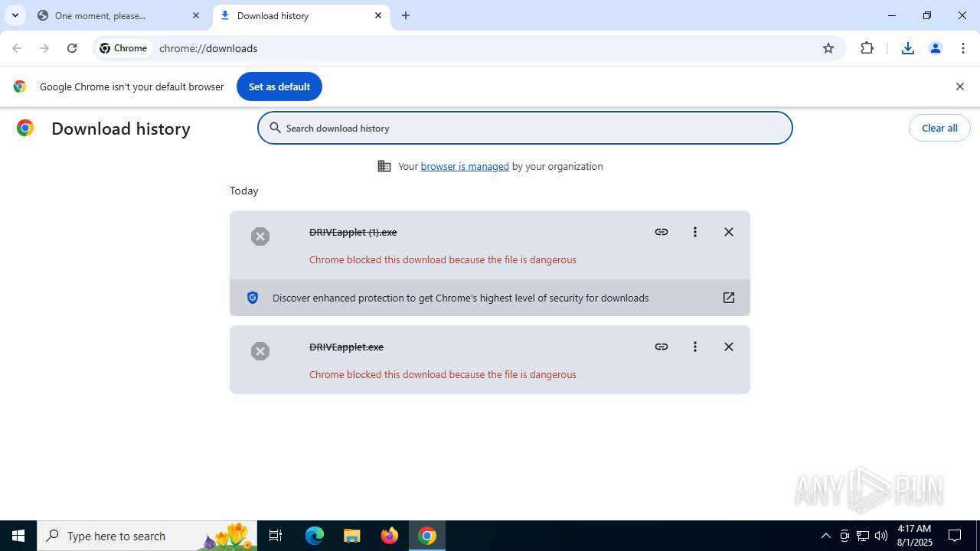This screenshot has width=980, height=551.
Task: Open the Extensions puzzle icon
Action: (x=867, y=48)
